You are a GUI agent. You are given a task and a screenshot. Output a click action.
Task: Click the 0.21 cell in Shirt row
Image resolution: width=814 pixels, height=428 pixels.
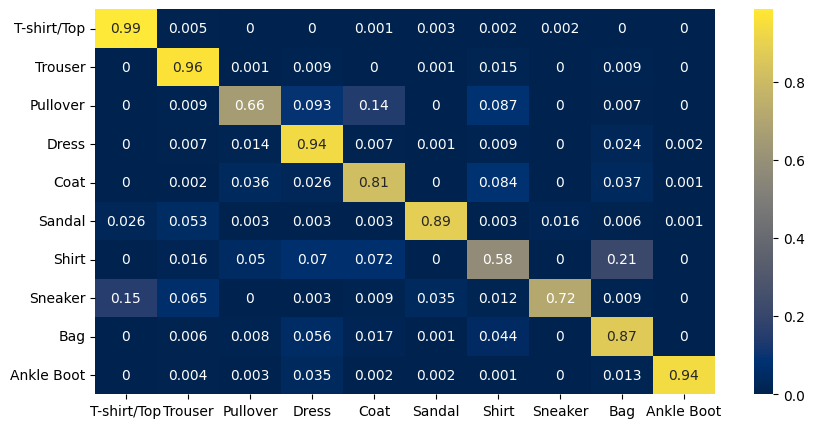[622, 260]
